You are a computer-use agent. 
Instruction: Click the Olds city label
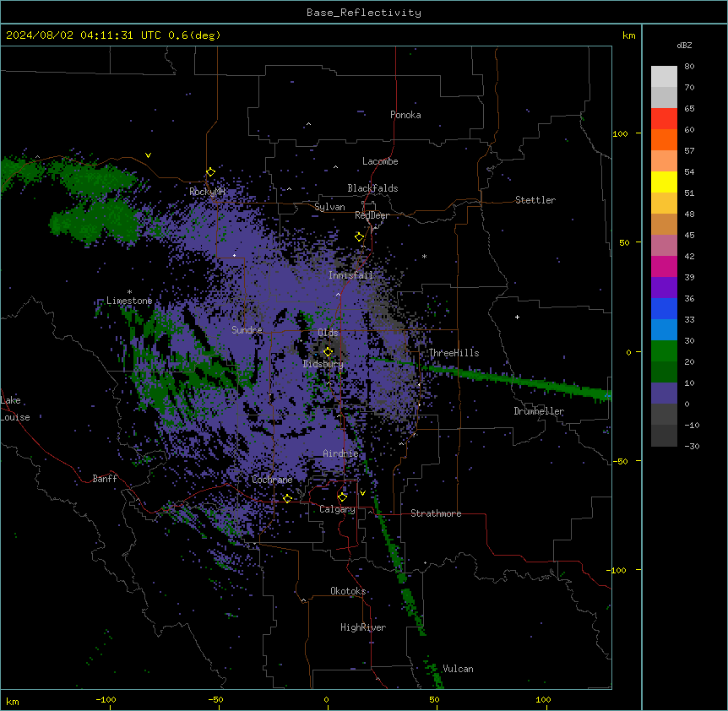click(x=328, y=333)
